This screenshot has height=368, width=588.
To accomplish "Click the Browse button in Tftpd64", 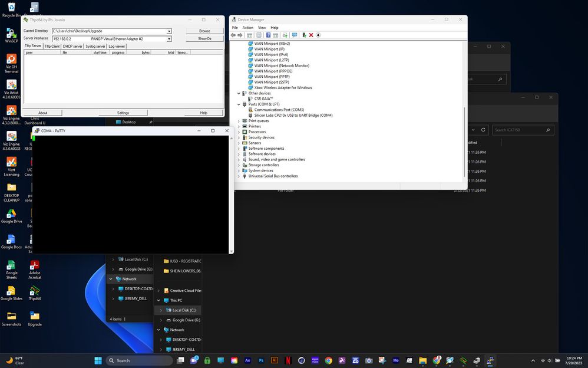I will point(205,31).
